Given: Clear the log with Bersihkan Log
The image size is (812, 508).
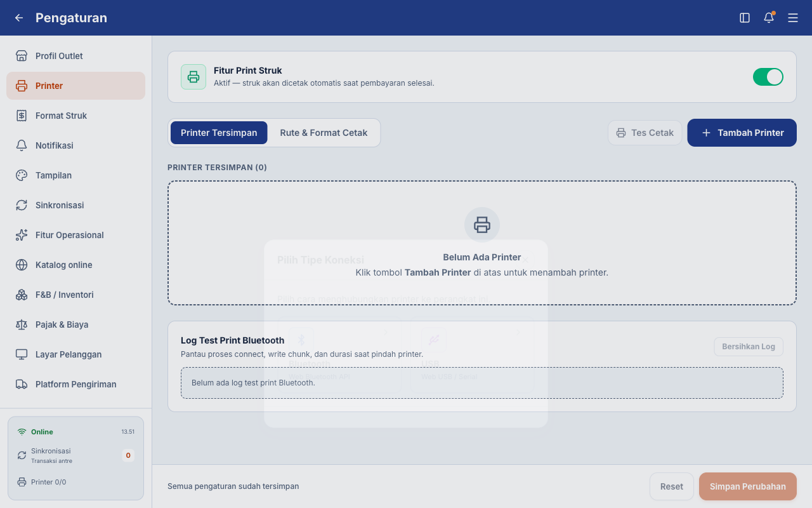Looking at the screenshot, I should point(749,347).
